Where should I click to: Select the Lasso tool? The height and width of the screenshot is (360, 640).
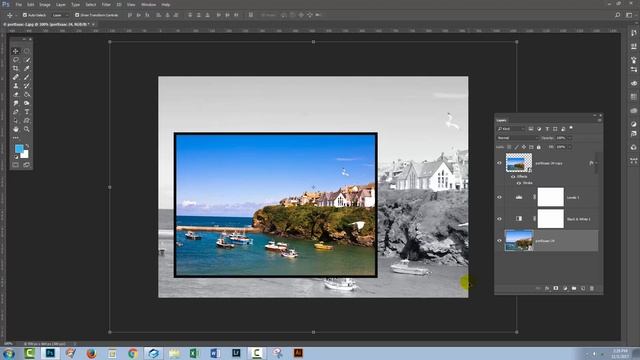(16, 60)
